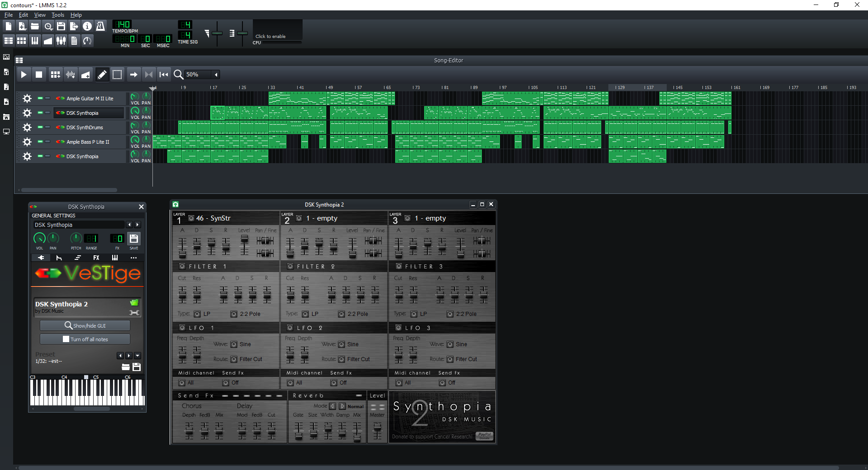The image size is (868, 470).
Task: Click Show/hide GUI button
Action: 85,325
